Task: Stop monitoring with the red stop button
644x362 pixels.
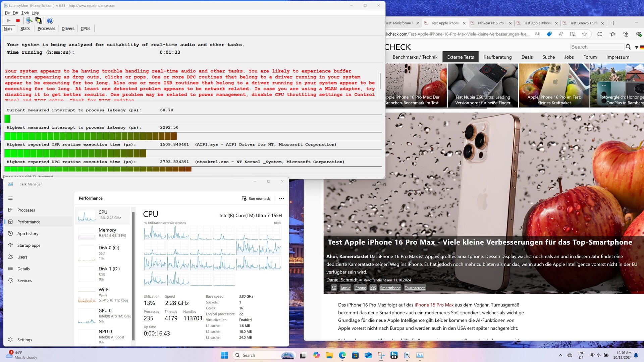Action: tap(18, 21)
